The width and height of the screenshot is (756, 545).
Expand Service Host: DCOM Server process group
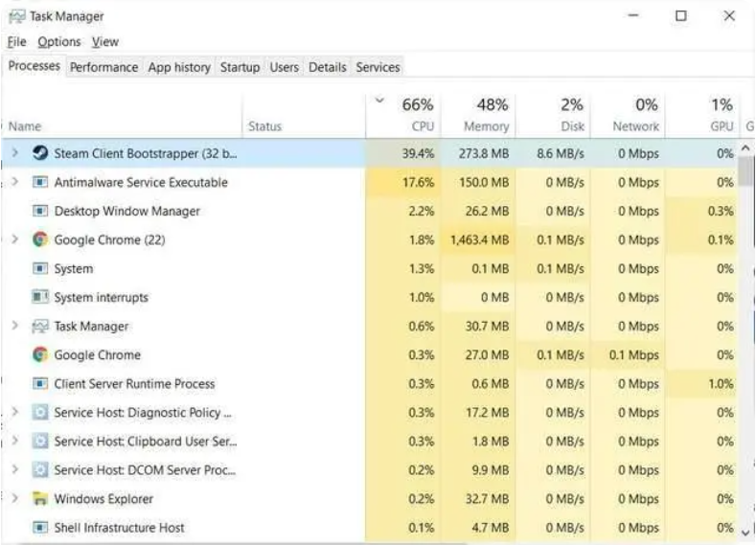point(14,470)
